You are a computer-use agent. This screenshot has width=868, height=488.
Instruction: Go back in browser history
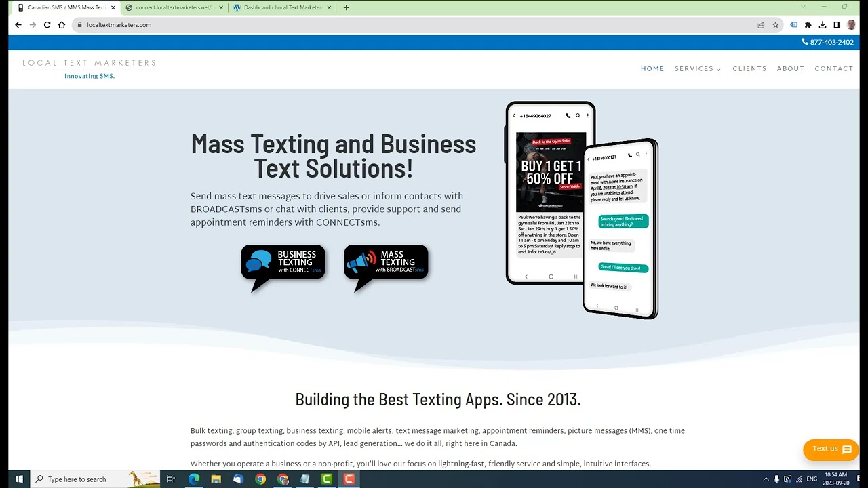click(x=18, y=25)
